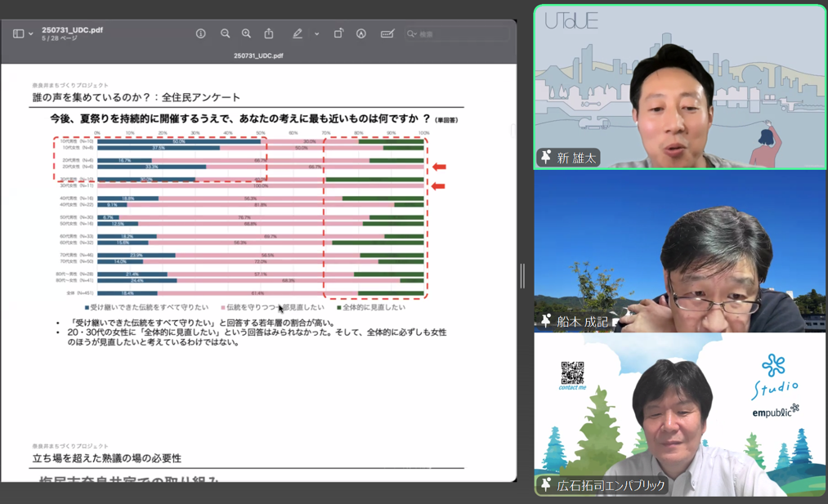
Task: Click the pin icon beside 船木 成記
Action: (546, 321)
